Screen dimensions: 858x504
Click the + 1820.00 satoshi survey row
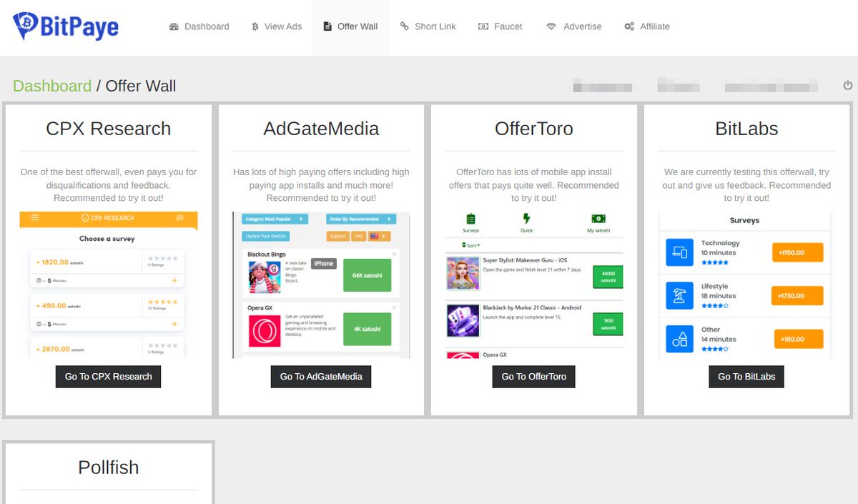coord(107,269)
